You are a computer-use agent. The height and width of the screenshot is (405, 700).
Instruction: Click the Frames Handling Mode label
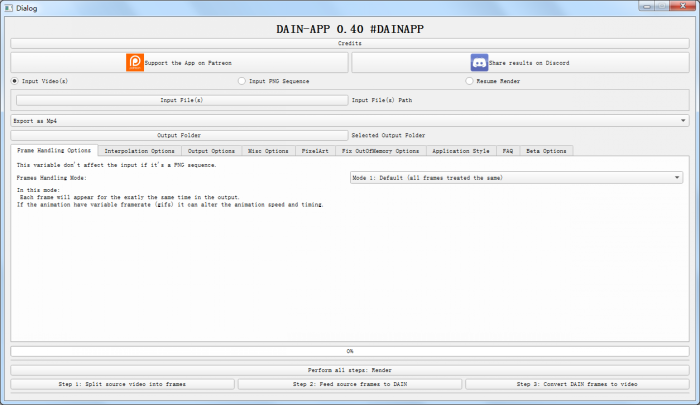tap(52, 178)
